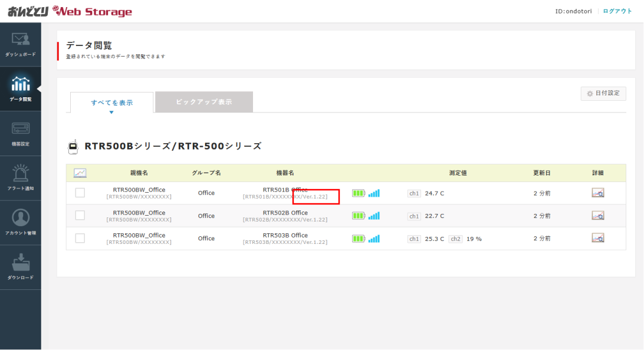The height and width of the screenshot is (350, 644).
Task: Click battery icon for RTR503B Office
Action: pyautogui.click(x=359, y=239)
